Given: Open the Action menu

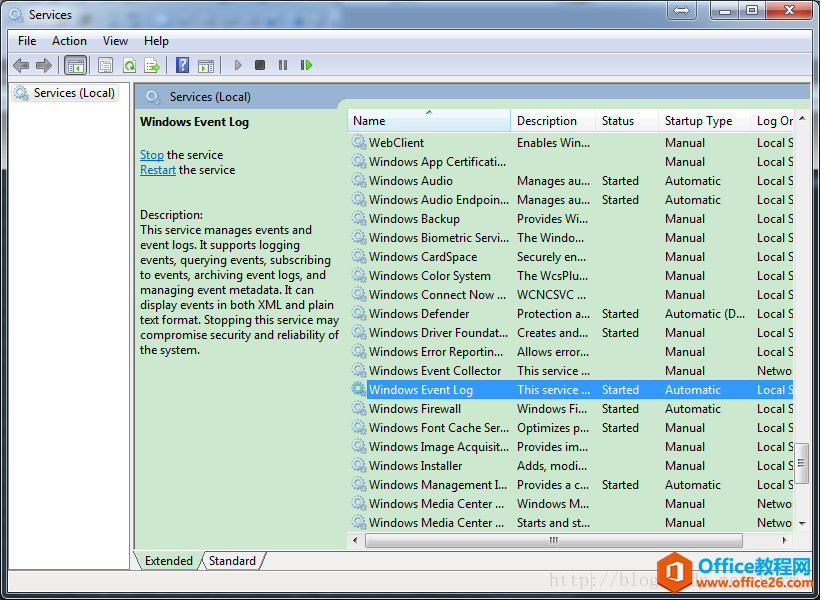Looking at the screenshot, I should click(69, 41).
